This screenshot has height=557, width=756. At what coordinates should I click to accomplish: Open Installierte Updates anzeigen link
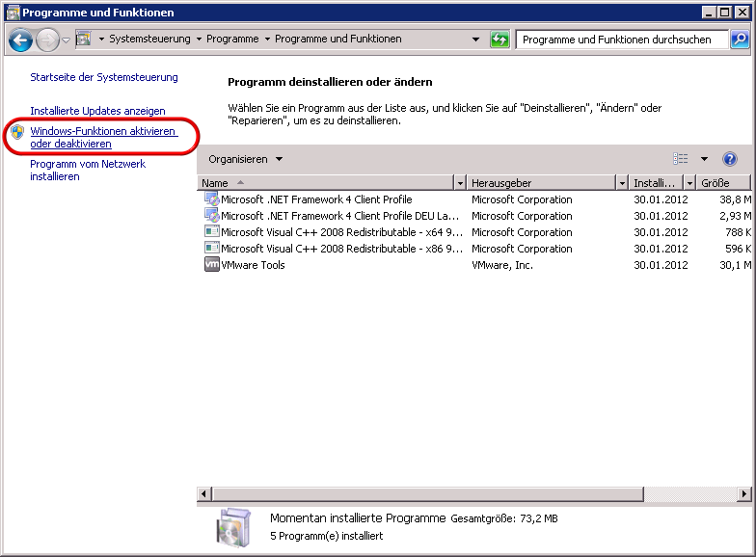point(97,111)
